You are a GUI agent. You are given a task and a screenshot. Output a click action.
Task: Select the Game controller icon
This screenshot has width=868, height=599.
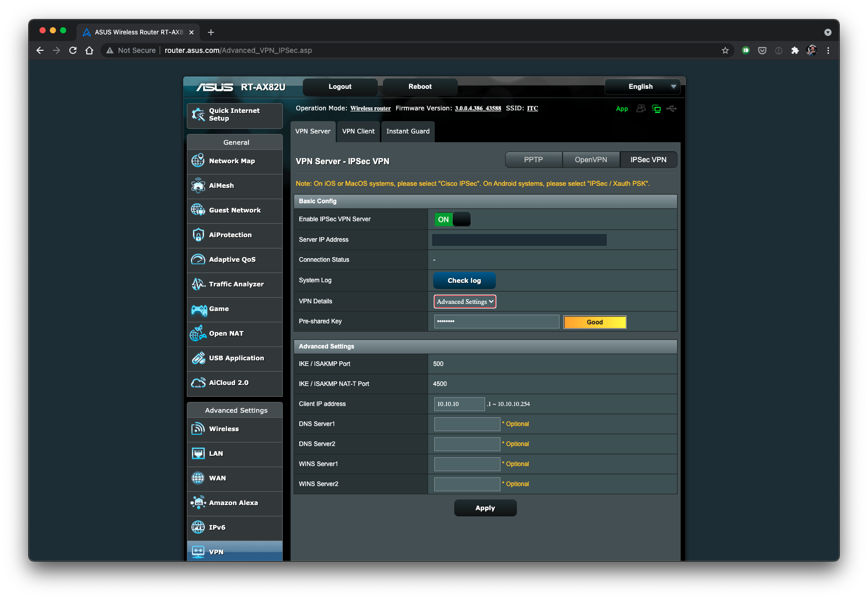click(199, 309)
